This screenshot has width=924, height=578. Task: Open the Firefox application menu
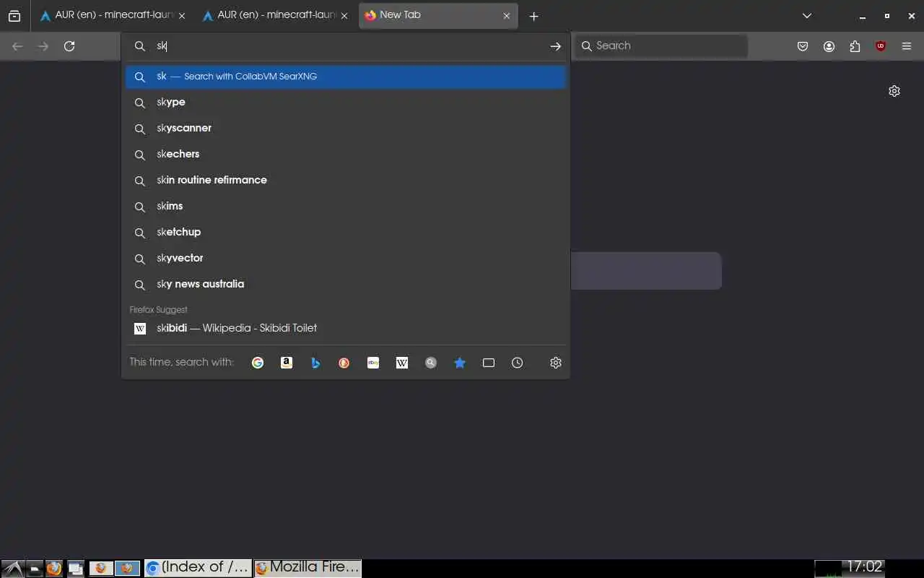pyautogui.click(x=907, y=46)
